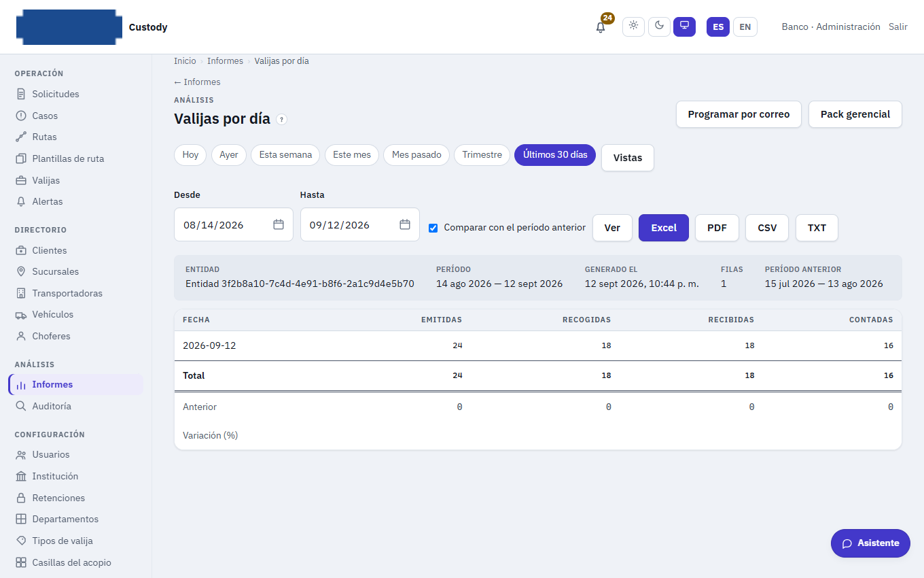The image size is (924, 578).
Task: Click the Departamentos grid icon
Action: [x=20, y=519]
